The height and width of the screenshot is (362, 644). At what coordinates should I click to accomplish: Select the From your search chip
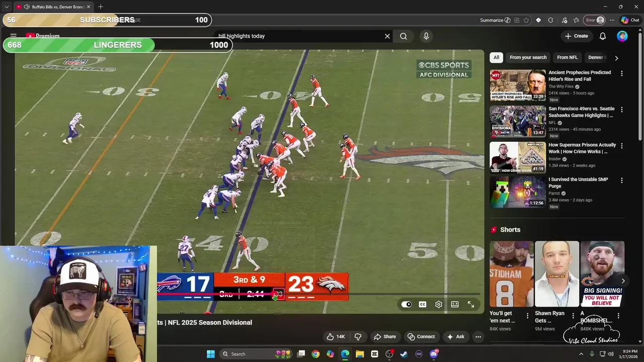[x=528, y=57]
